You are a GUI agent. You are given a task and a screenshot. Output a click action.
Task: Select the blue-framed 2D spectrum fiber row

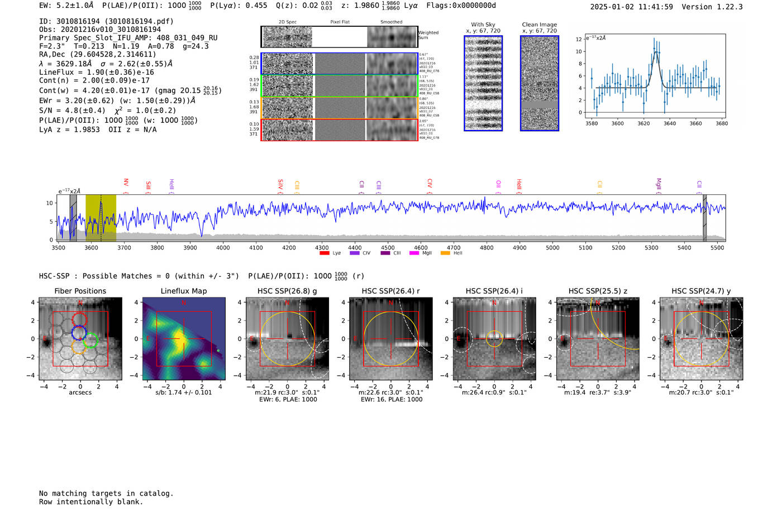click(340, 64)
